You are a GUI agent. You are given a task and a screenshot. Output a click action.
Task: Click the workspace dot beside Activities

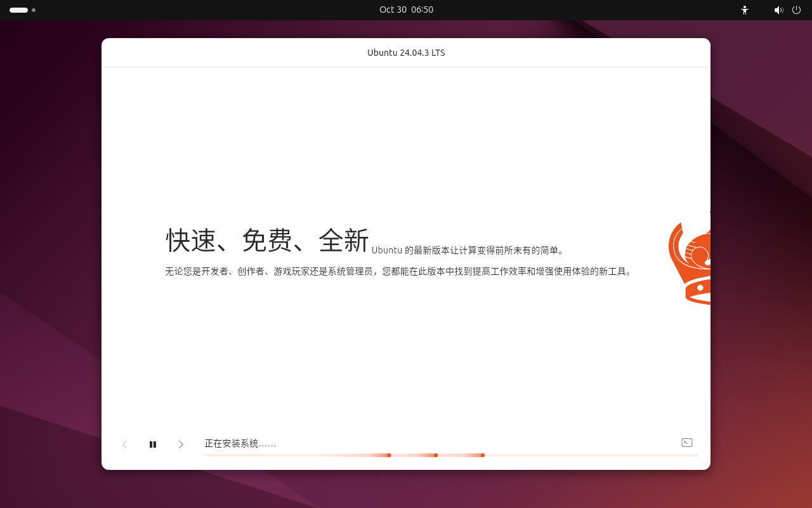click(x=34, y=10)
